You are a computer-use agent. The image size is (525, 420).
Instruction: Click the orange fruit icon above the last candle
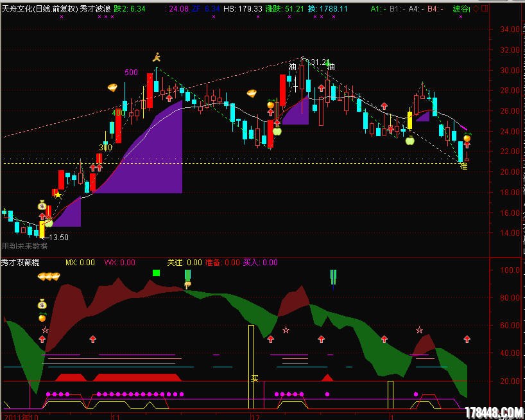tap(467, 137)
